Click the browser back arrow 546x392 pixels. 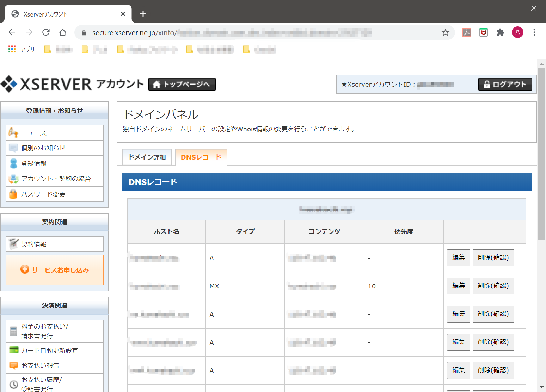12,32
